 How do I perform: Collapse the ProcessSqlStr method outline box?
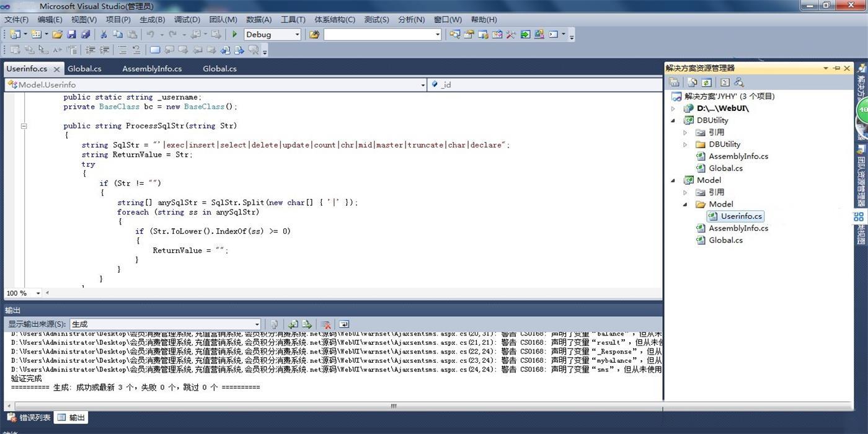tap(24, 126)
